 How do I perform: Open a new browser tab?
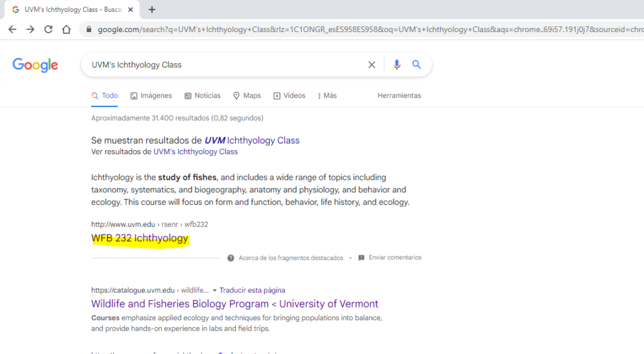[x=152, y=9]
